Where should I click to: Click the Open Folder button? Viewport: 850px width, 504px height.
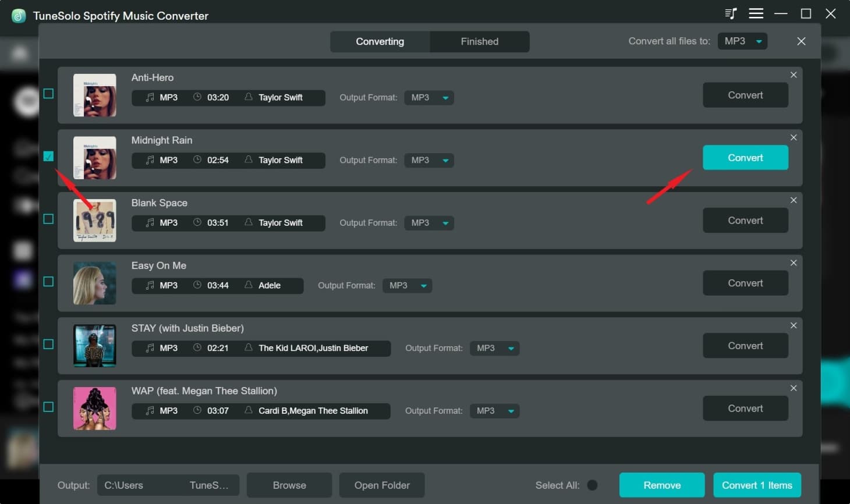[x=382, y=485]
